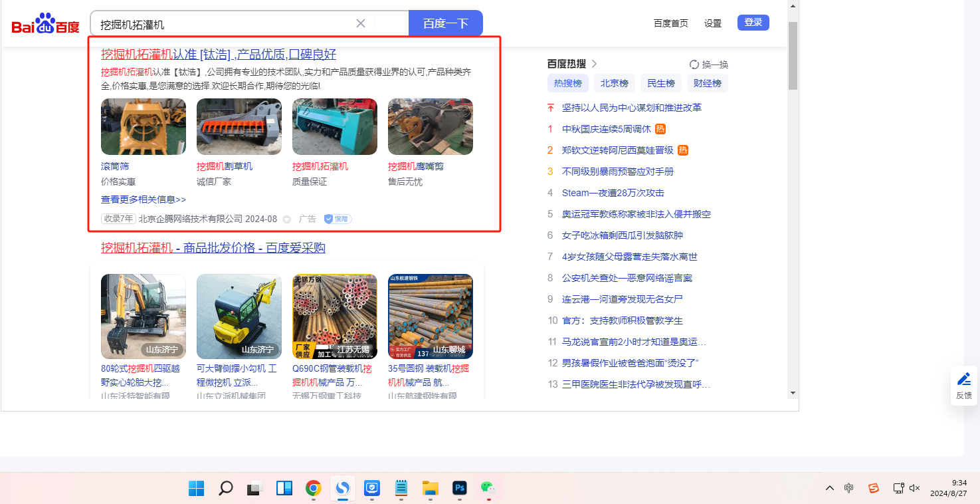980x504 pixels.
Task: Switch to the 民生榜 tab
Action: pos(661,83)
